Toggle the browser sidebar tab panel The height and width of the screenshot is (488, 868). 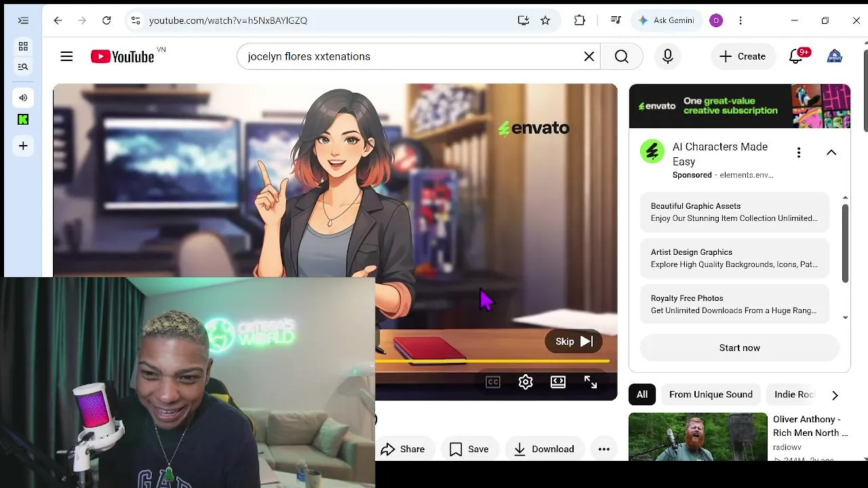pos(23,21)
